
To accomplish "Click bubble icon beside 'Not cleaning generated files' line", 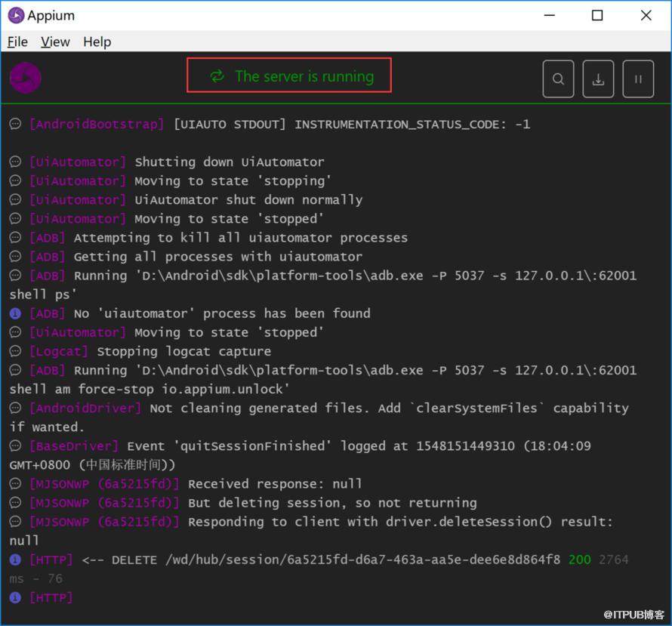I will (15, 408).
